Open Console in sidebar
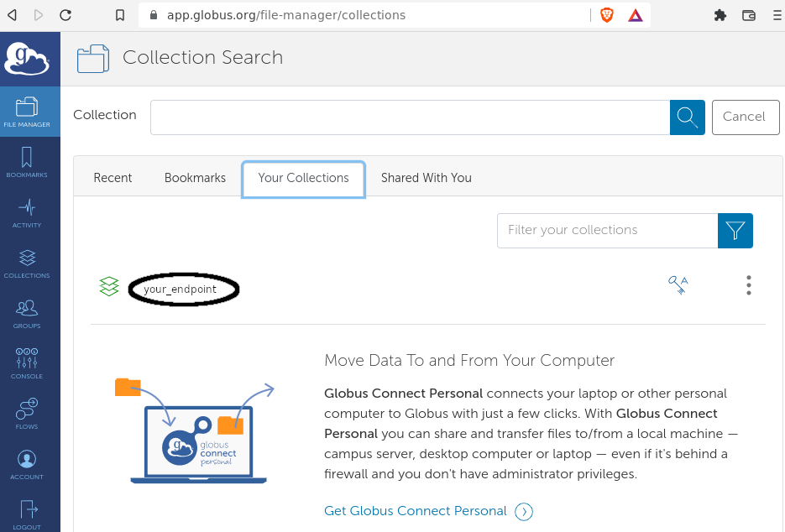785x532 pixels. [27, 364]
